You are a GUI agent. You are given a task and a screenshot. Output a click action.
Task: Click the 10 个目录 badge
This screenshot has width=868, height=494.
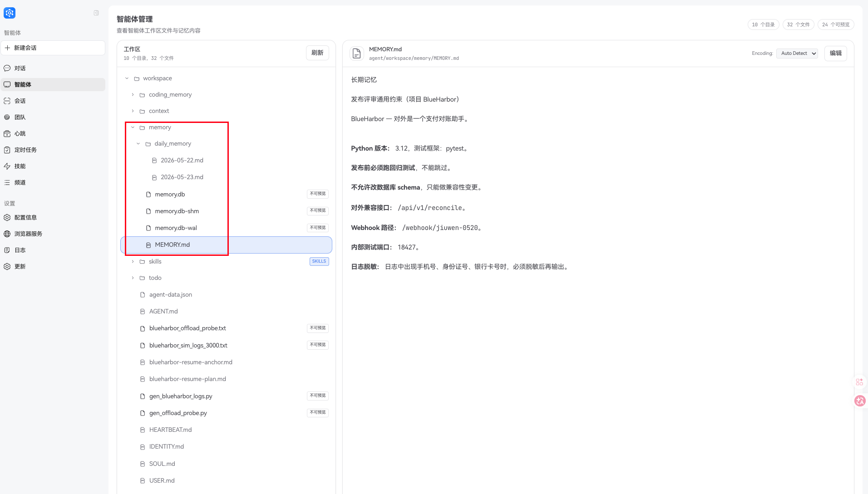tap(763, 24)
